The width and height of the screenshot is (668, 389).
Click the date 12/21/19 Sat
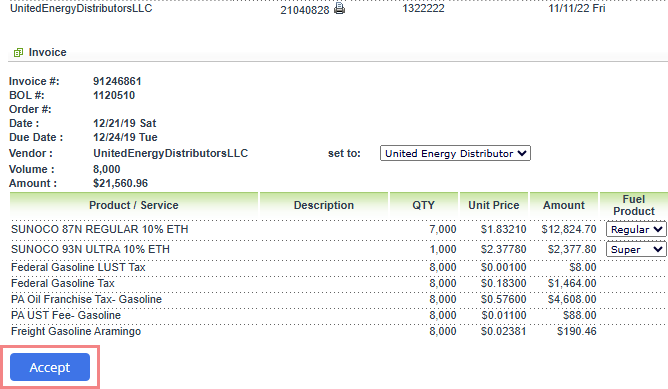click(x=124, y=124)
